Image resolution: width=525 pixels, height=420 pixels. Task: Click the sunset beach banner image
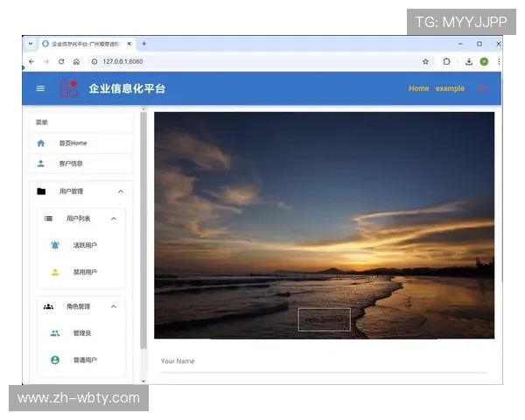[x=324, y=226]
